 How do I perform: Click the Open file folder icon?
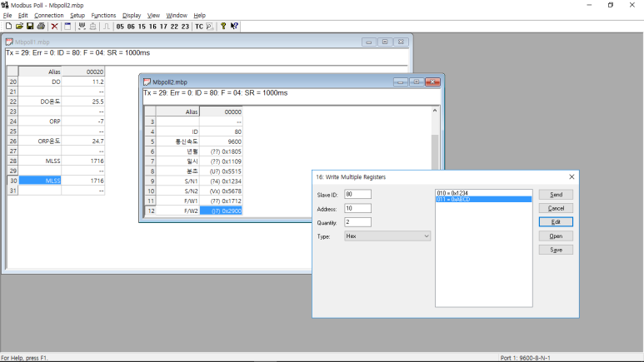[18, 27]
